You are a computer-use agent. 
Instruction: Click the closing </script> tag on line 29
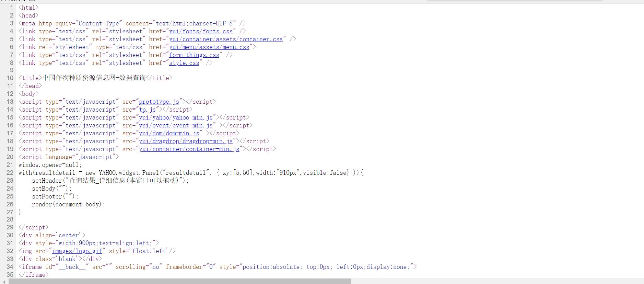pyautogui.click(x=33, y=227)
